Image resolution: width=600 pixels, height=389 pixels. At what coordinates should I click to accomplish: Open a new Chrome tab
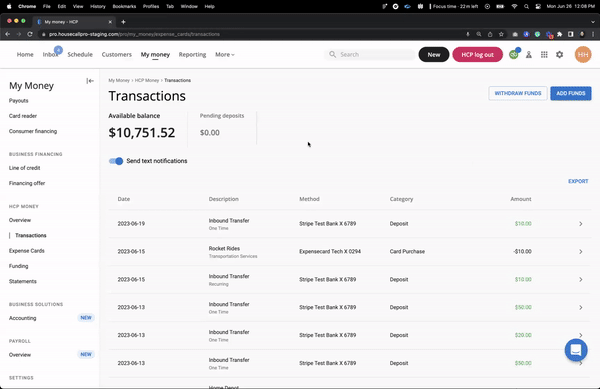(123, 22)
